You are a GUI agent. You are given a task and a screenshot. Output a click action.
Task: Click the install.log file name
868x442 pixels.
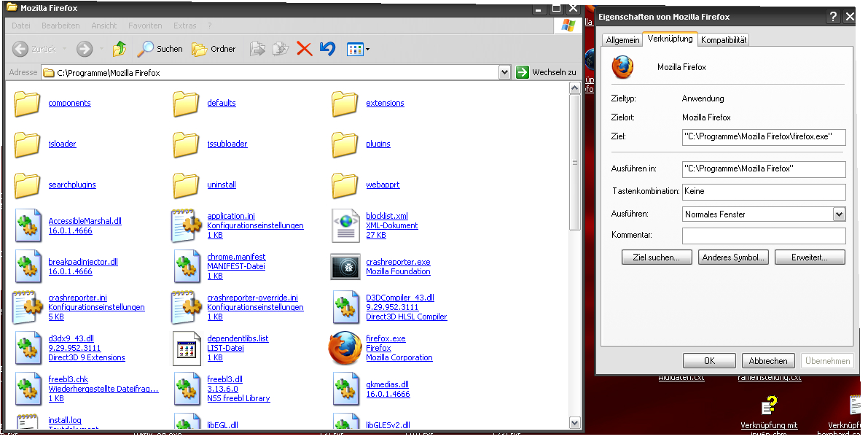pos(65,420)
